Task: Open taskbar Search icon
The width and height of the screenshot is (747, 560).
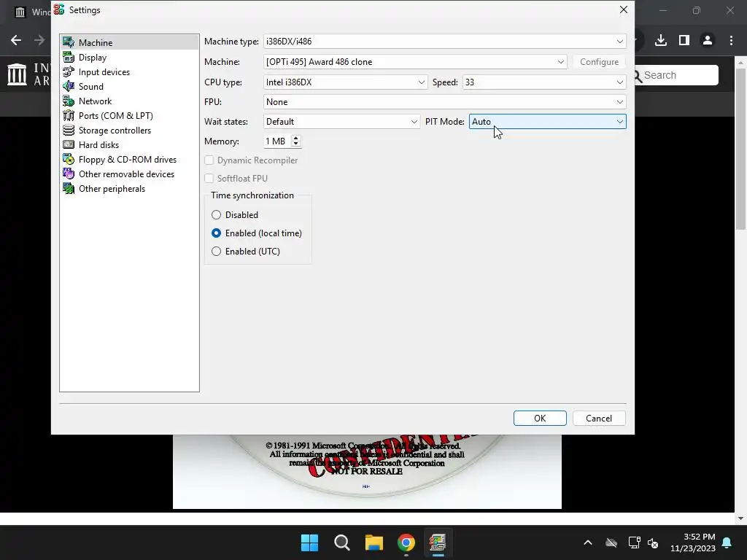Action: click(x=342, y=542)
